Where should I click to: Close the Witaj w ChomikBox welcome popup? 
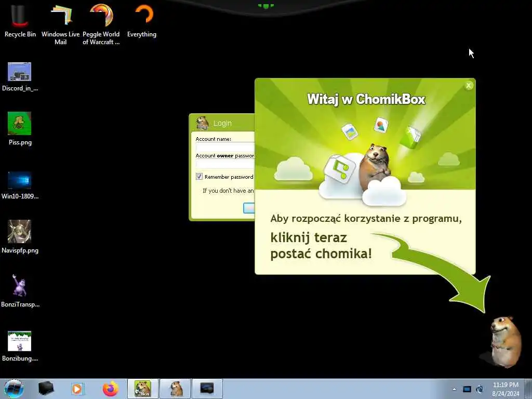(469, 86)
